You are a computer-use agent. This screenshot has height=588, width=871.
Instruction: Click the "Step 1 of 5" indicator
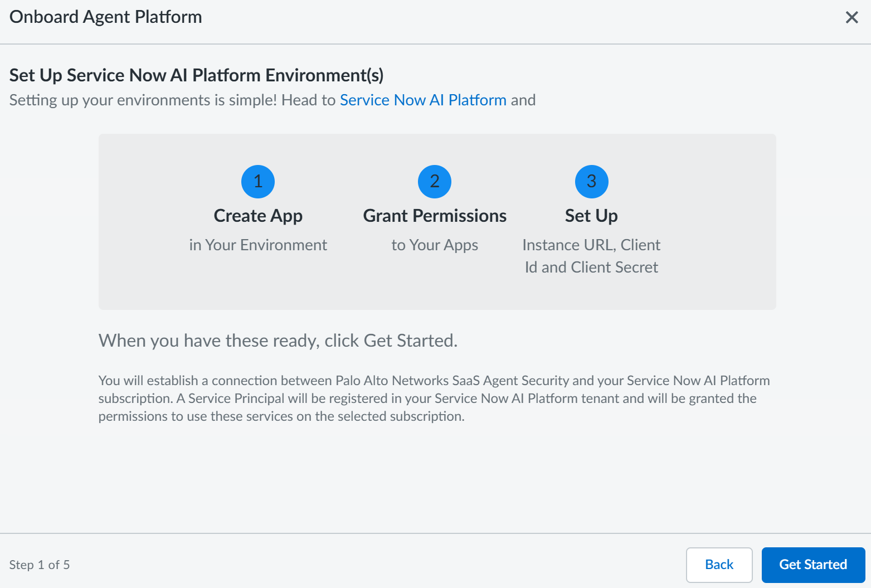[40, 565]
